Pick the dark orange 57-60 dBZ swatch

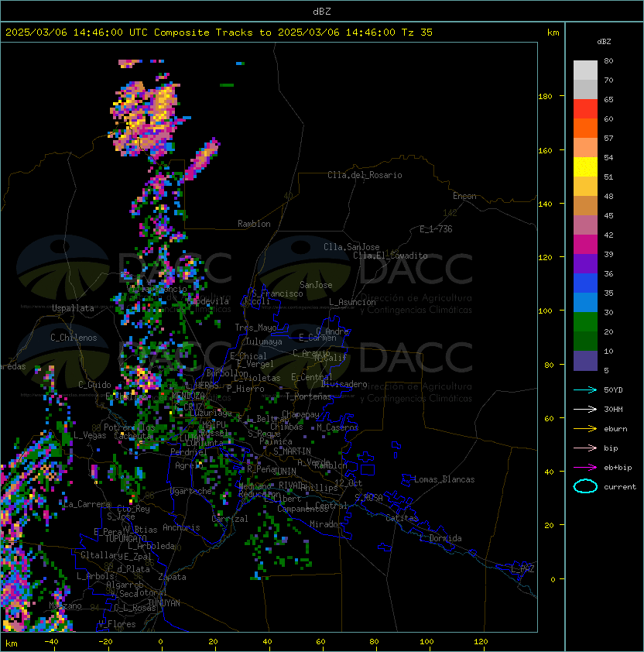pos(585,128)
